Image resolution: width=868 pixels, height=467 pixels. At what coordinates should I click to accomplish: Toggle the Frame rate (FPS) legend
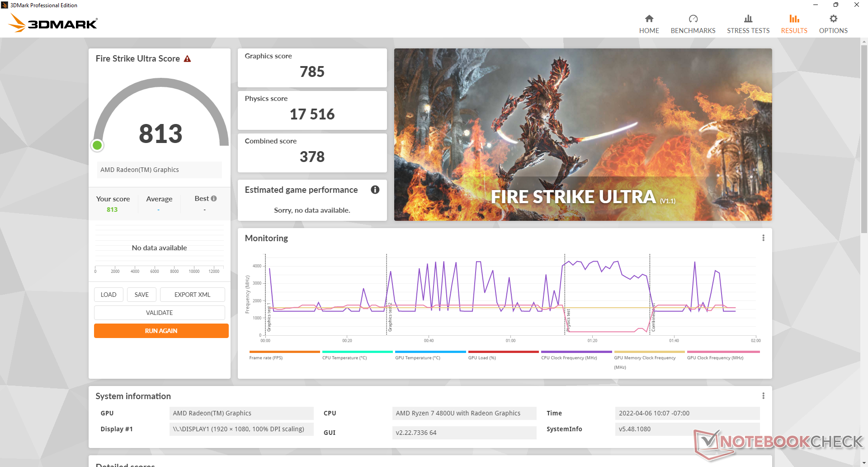tap(284, 355)
